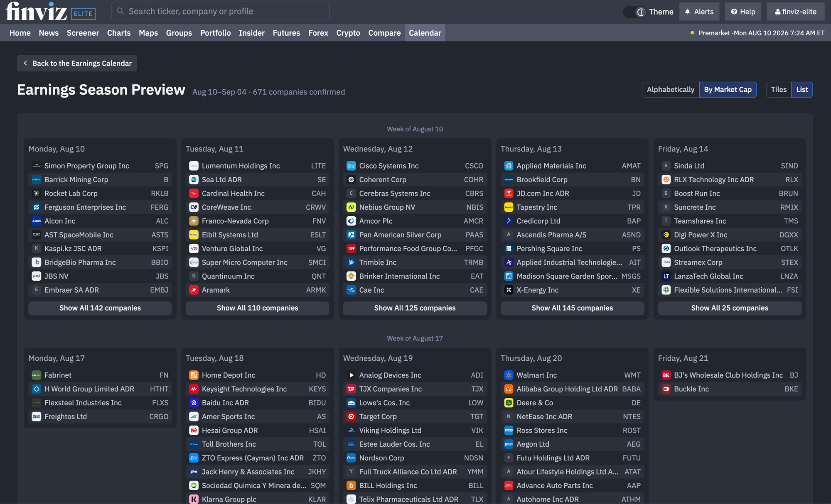Open the Insider nav item
831x504 pixels.
coord(252,33)
